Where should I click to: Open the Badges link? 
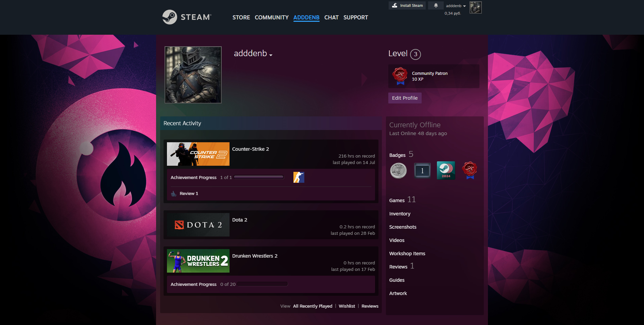(397, 155)
